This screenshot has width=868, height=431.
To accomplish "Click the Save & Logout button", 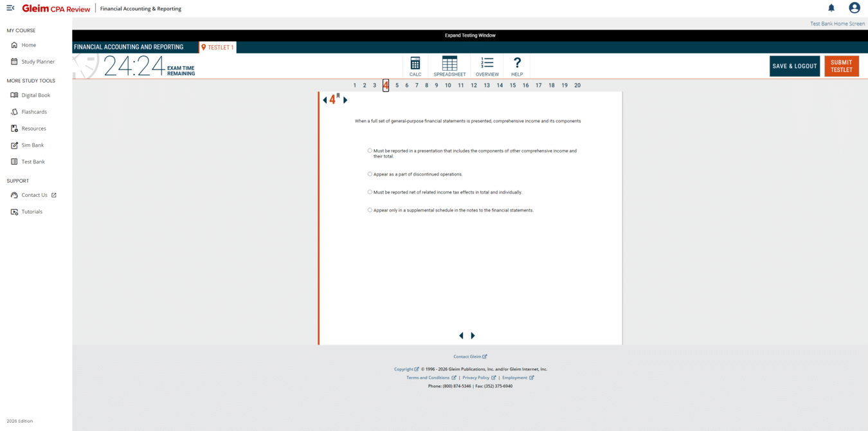I will click(x=794, y=66).
